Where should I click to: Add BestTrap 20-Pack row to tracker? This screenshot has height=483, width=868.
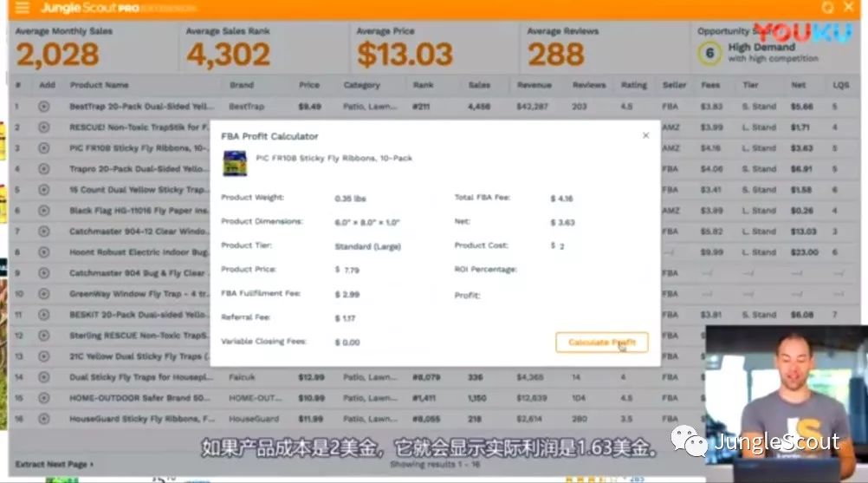43,107
